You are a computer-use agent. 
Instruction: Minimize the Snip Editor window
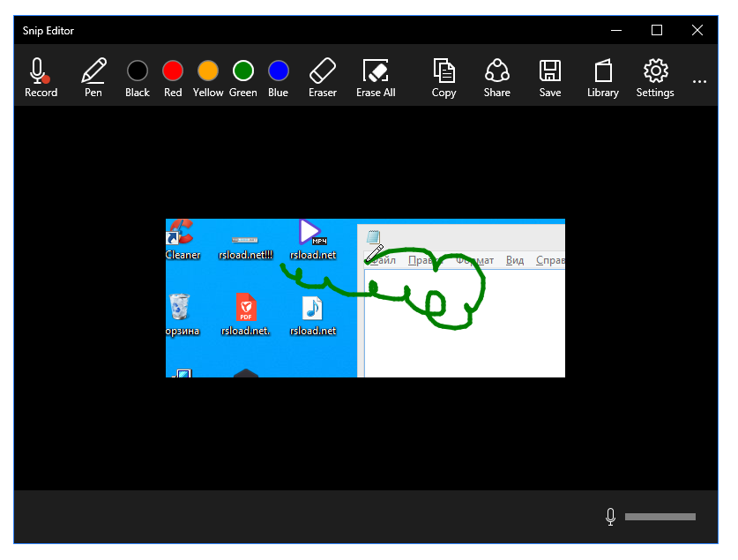(616, 30)
